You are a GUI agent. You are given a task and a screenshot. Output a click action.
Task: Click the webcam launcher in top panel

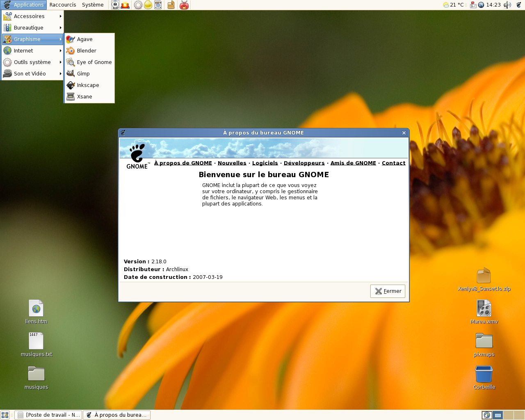(116, 5)
